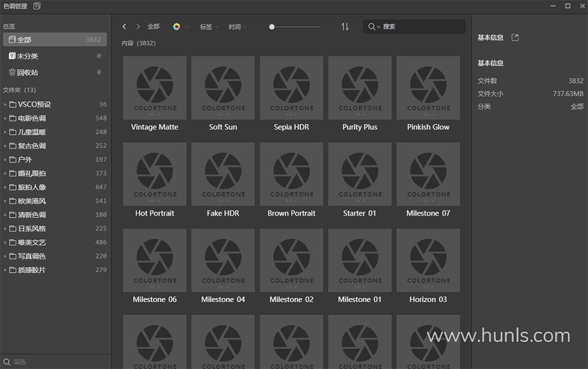Expand the 儿童温暖 folder tree

(5, 132)
